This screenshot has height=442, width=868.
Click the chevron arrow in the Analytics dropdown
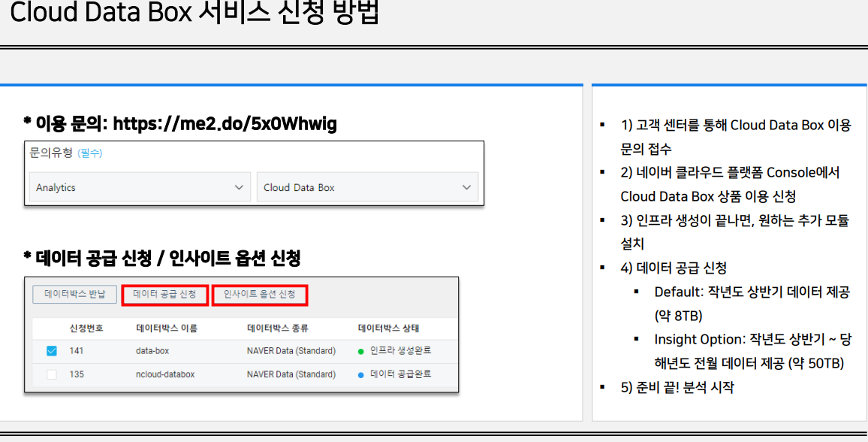click(x=239, y=187)
